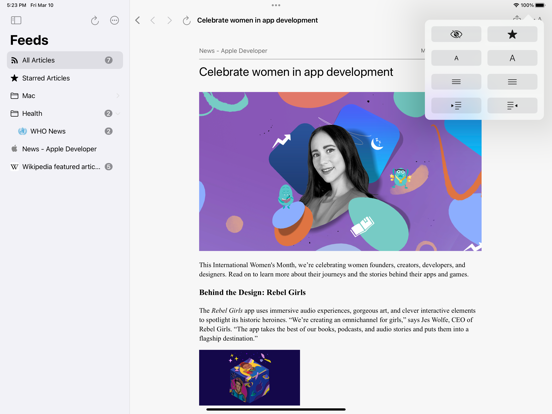552x414 pixels.
Task: Toggle the sidebar with the panel icon
Action: click(16, 20)
